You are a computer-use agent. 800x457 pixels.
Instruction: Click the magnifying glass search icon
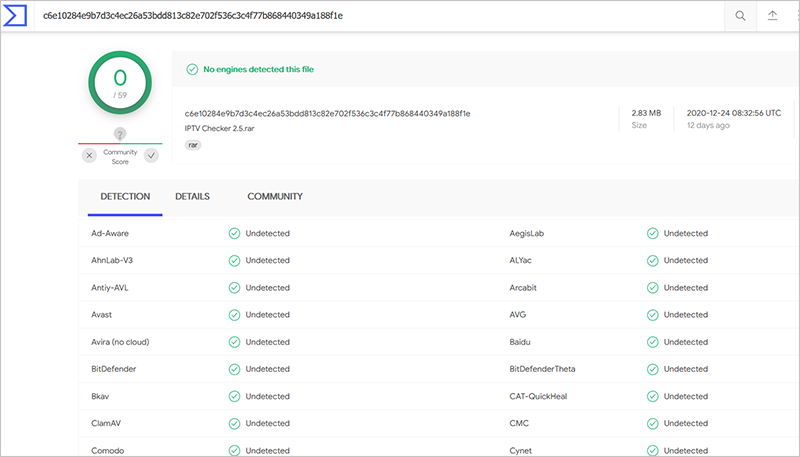tap(740, 16)
